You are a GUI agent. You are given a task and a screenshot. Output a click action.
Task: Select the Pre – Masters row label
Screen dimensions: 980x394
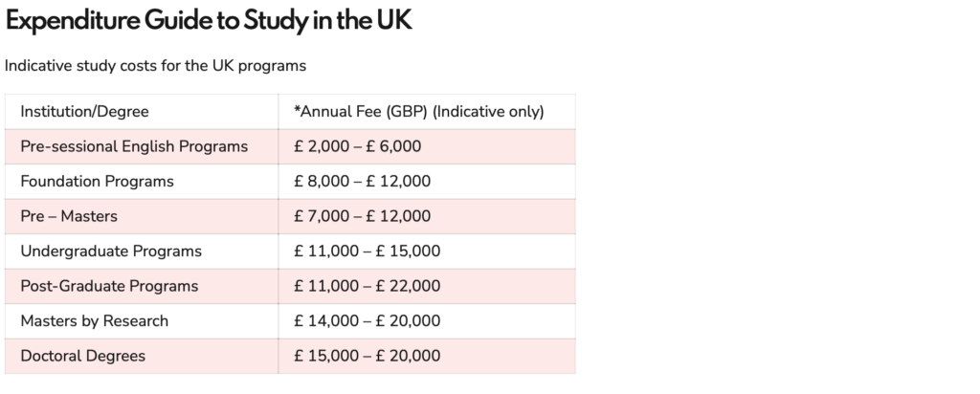coord(69,216)
